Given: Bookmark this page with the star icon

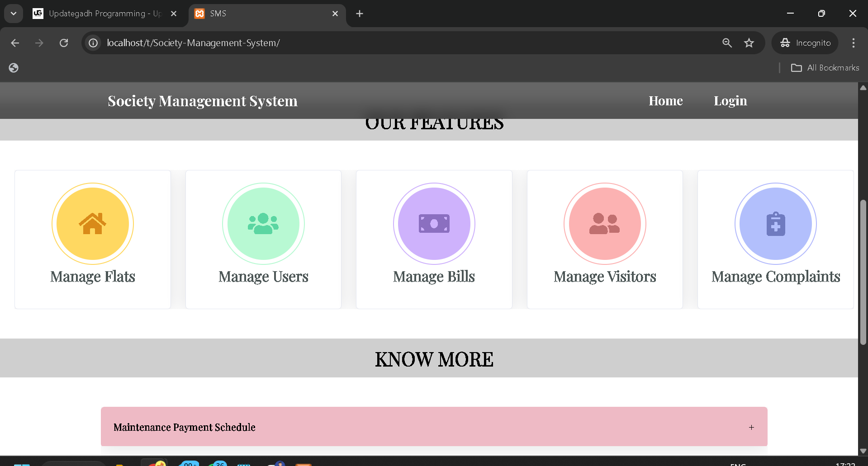Looking at the screenshot, I should pos(749,43).
